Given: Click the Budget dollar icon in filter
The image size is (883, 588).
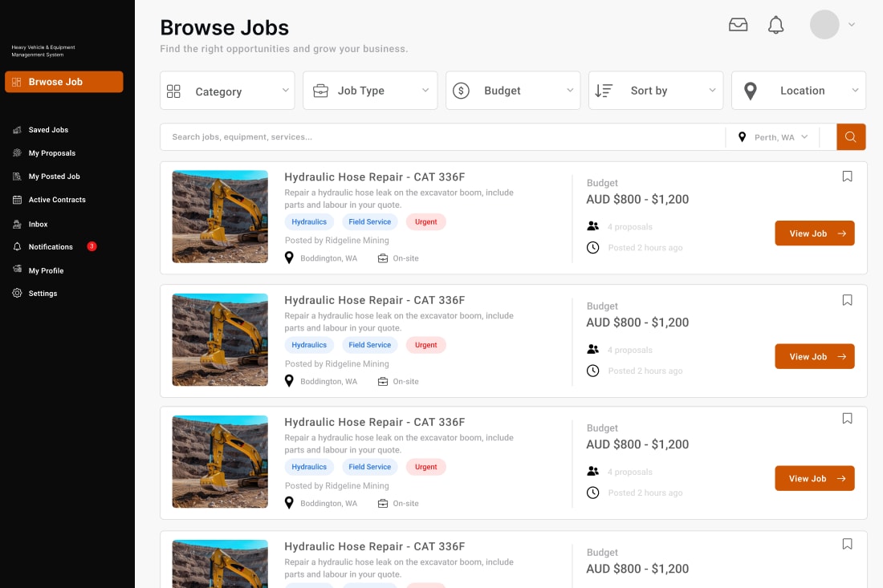Looking at the screenshot, I should pyautogui.click(x=461, y=91).
